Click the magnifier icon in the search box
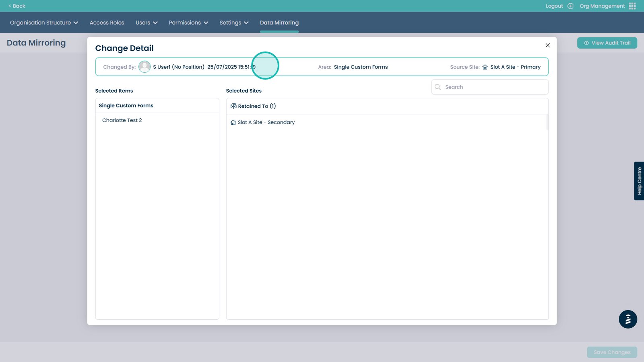Viewport: 644px width, 362px height. (438, 87)
